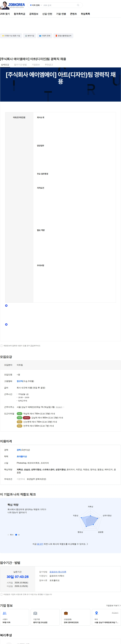Click the 잡코리아 즉시지원 link
This screenshot has width=121, height=644.
[x=58, y=572]
